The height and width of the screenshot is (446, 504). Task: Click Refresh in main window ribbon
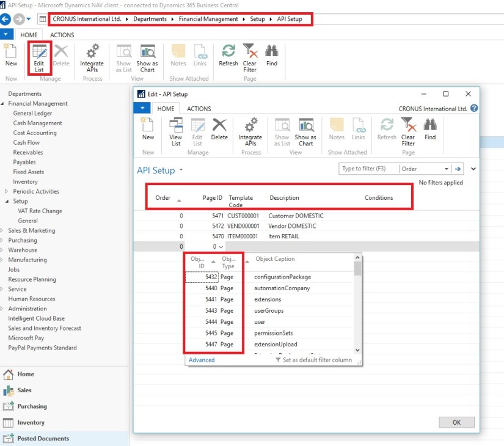point(228,56)
